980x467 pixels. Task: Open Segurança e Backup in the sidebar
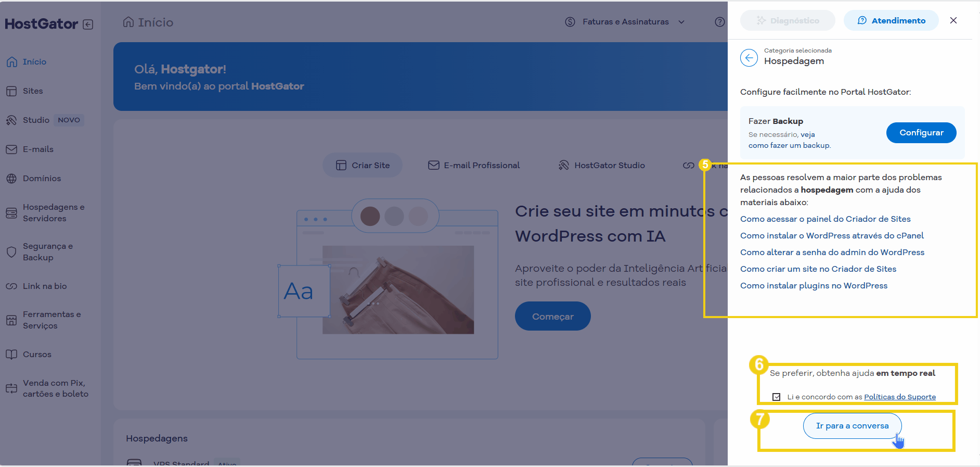40,252
